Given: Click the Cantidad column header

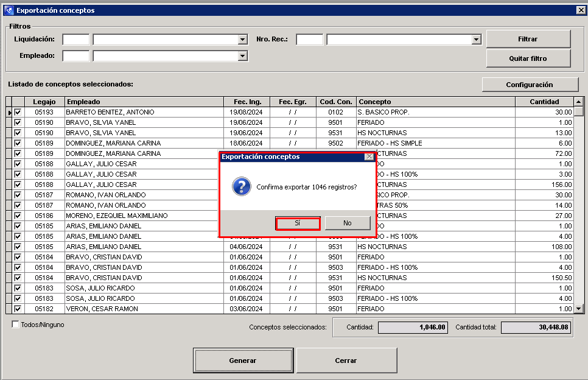Looking at the screenshot, I should point(545,102).
